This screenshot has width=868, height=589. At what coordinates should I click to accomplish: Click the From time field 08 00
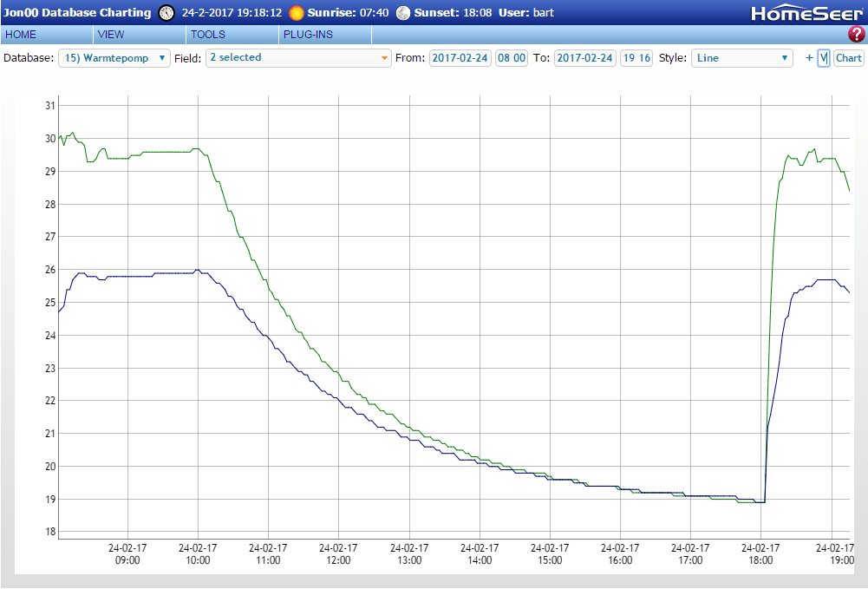pyautogui.click(x=512, y=58)
